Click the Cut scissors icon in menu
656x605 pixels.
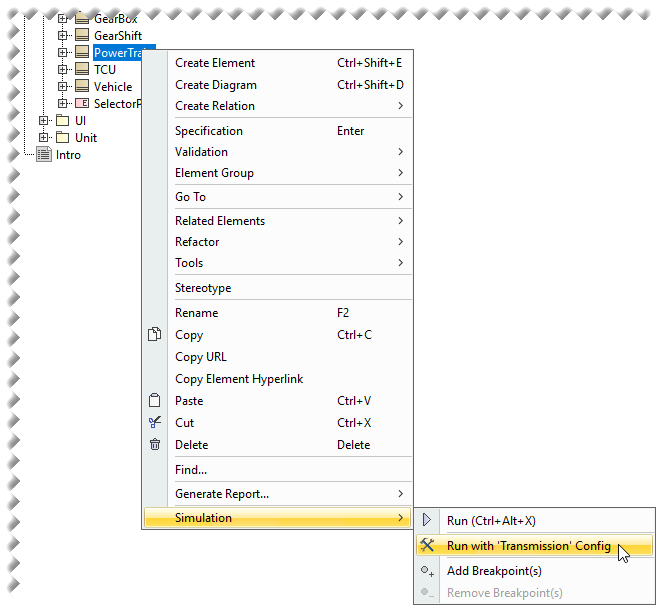tap(155, 422)
